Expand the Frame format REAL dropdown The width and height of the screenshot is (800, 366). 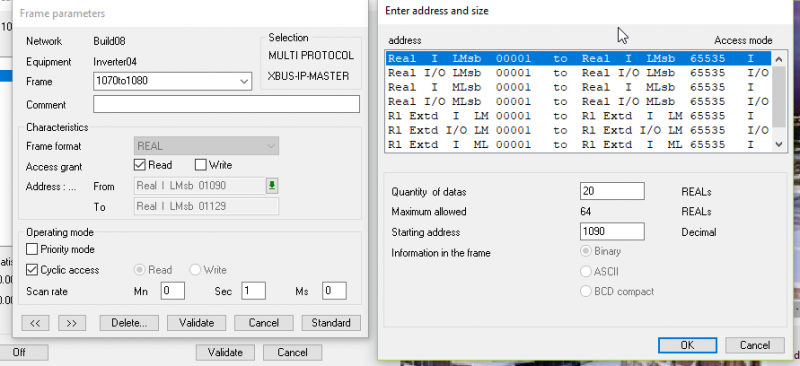pyautogui.click(x=206, y=146)
